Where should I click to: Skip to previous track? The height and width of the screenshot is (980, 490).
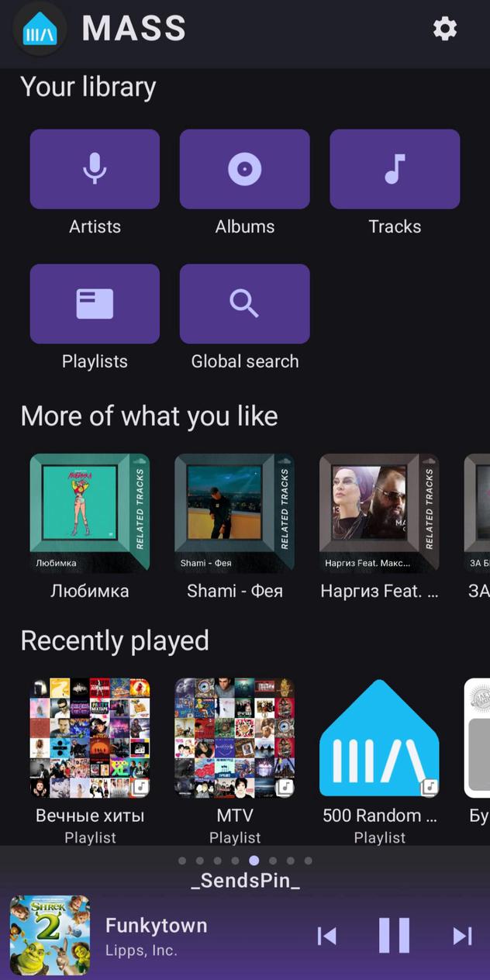click(327, 936)
